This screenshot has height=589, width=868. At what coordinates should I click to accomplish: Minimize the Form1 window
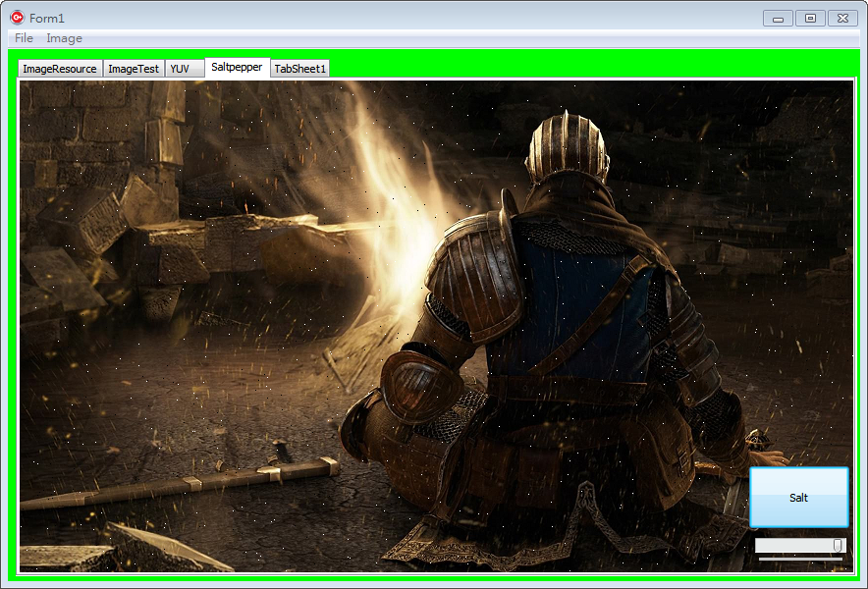pyautogui.click(x=778, y=19)
